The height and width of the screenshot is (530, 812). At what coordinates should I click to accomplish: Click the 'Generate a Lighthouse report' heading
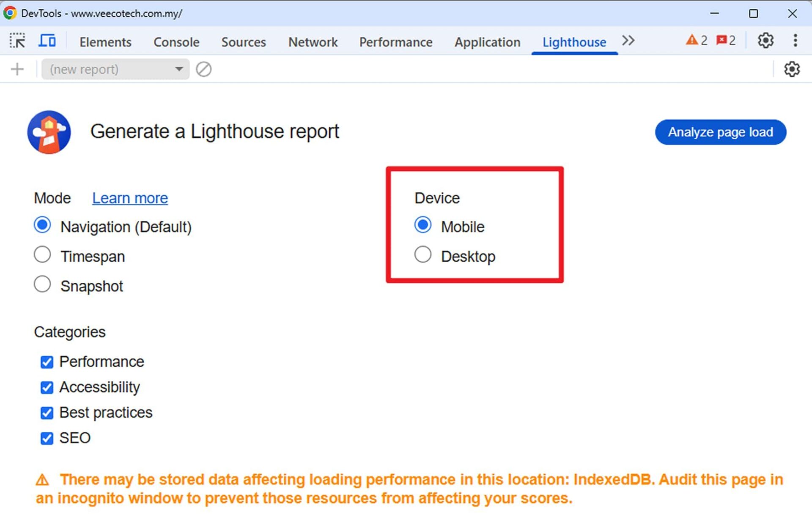(215, 131)
